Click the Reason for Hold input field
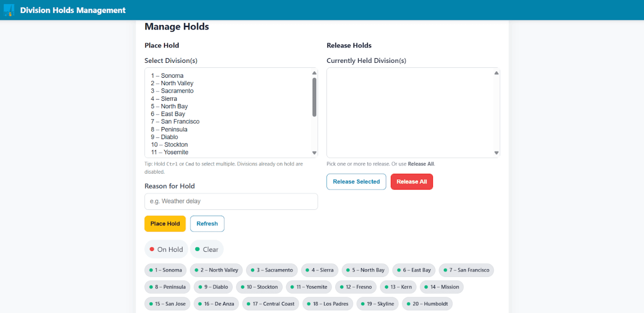 coord(231,201)
